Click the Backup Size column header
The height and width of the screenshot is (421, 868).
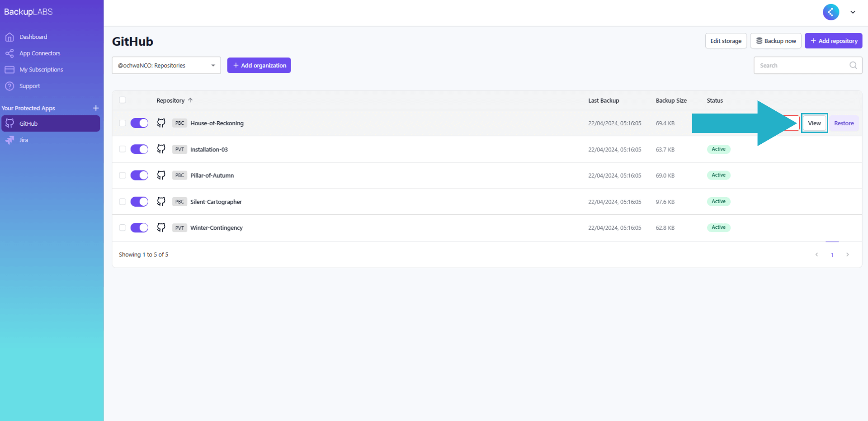(x=671, y=100)
